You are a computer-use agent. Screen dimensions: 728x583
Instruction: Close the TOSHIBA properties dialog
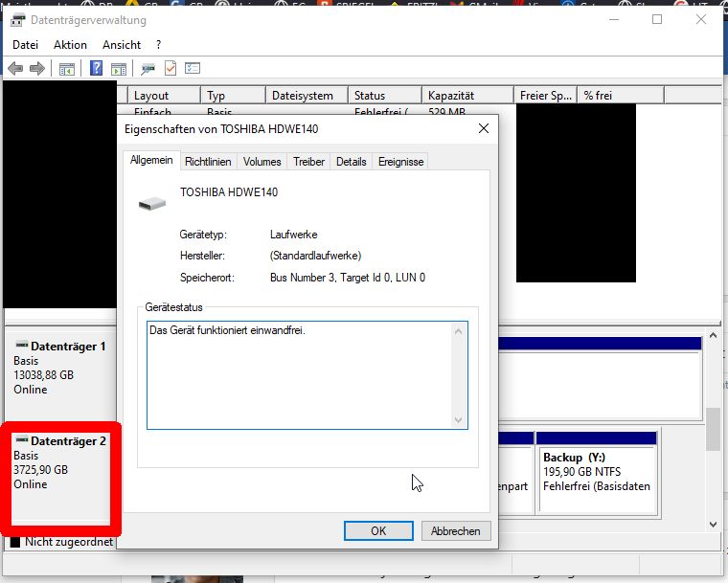484,128
